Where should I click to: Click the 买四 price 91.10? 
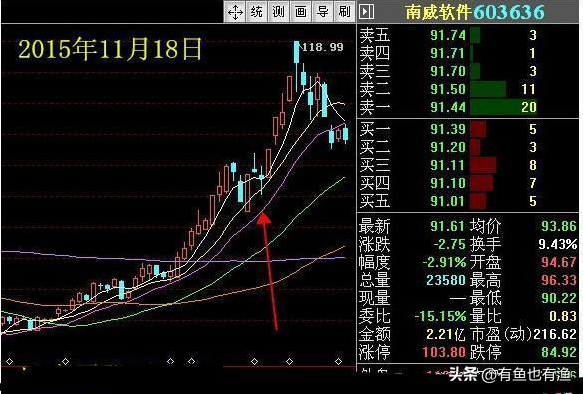point(448,183)
